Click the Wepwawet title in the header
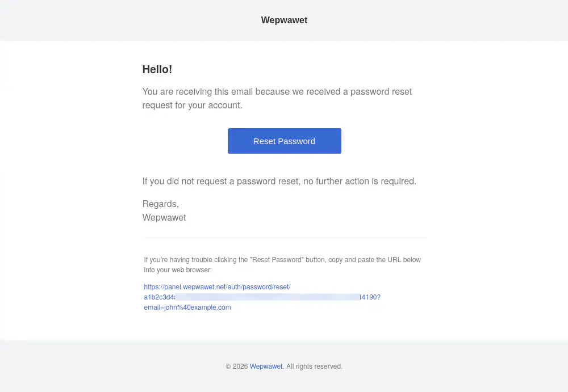The height and width of the screenshot is (392, 568). point(284,20)
